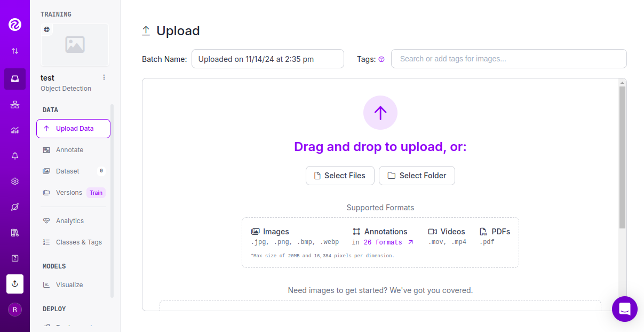Open the settings gear in purple rail
The height and width of the screenshot is (332, 644).
[15, 181]
